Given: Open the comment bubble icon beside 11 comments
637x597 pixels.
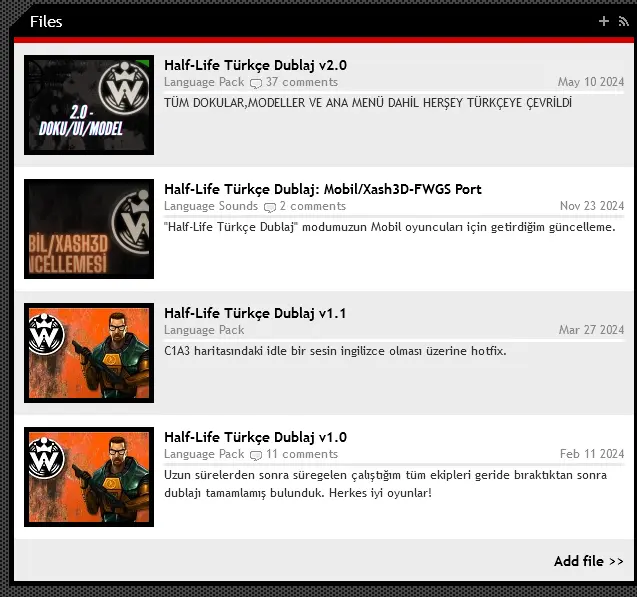Looking at the screenshot, I should pyautogui.click(x=256, y=455).
